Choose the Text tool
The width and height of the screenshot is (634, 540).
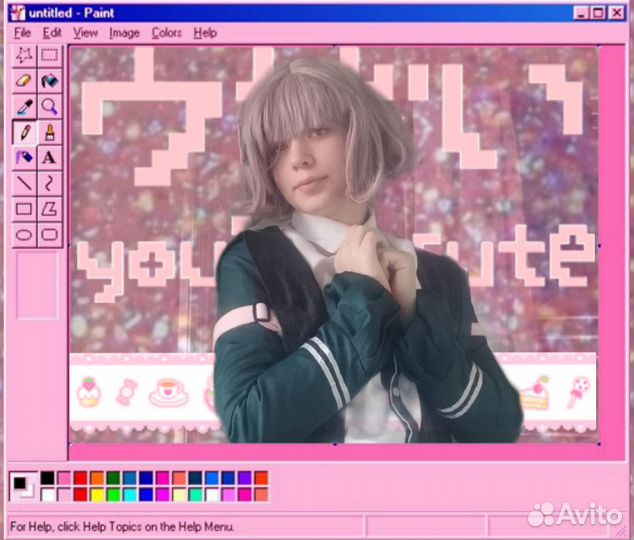[49, 158]
